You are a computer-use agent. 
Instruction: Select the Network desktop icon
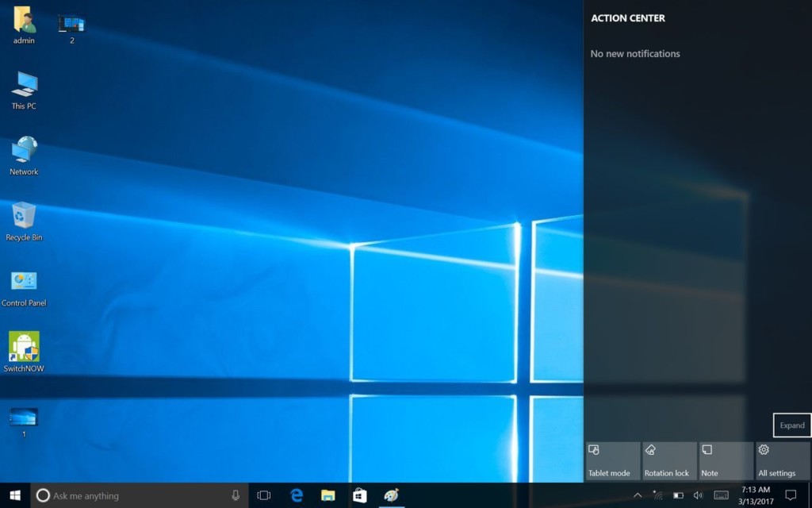click(24, 151)
